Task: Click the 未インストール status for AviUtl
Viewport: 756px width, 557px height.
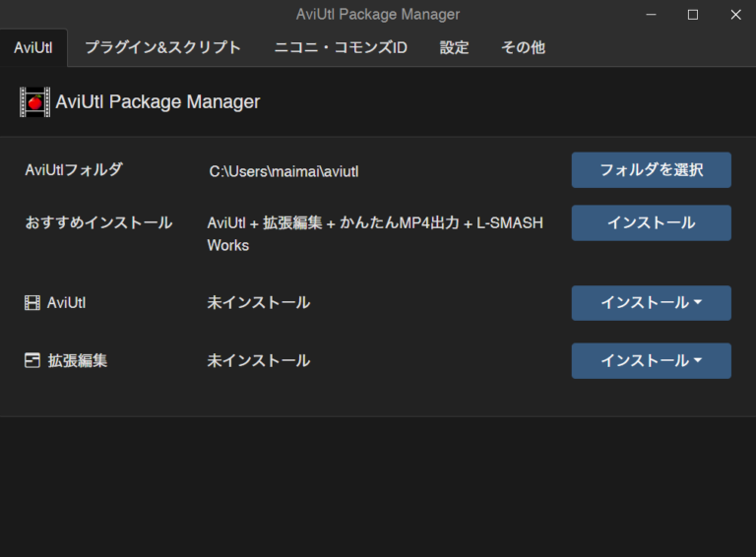Action: tap(258, 303)
